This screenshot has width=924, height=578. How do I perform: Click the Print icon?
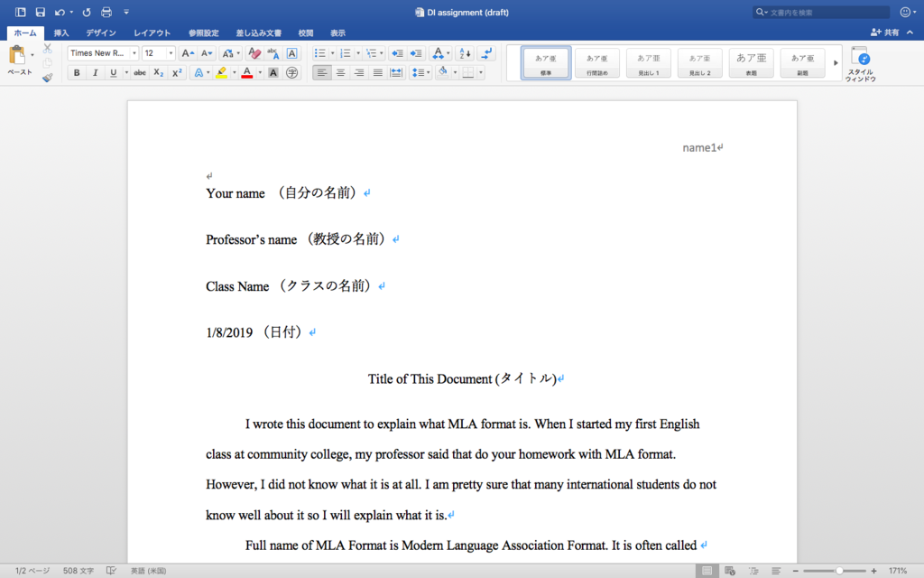coord(106,12)
